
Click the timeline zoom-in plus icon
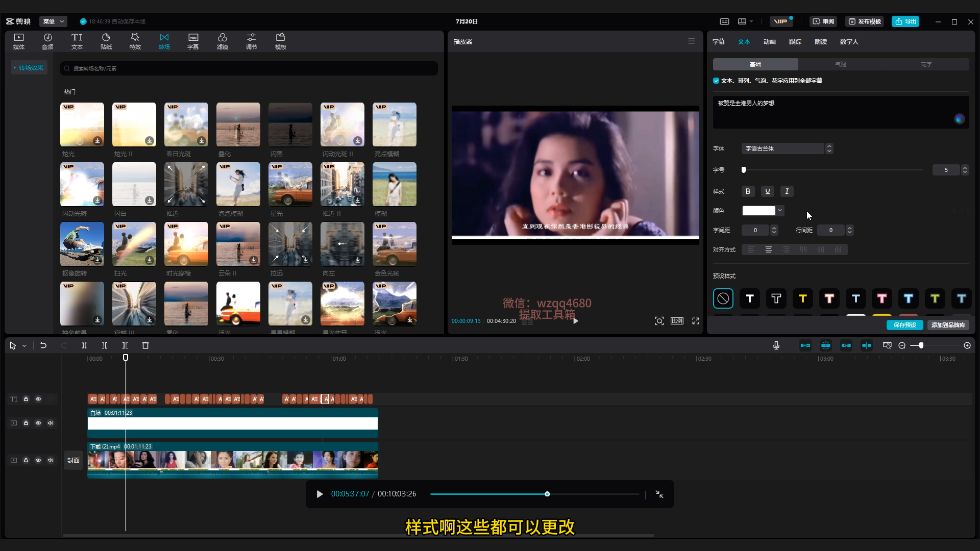tap(967, 345)
